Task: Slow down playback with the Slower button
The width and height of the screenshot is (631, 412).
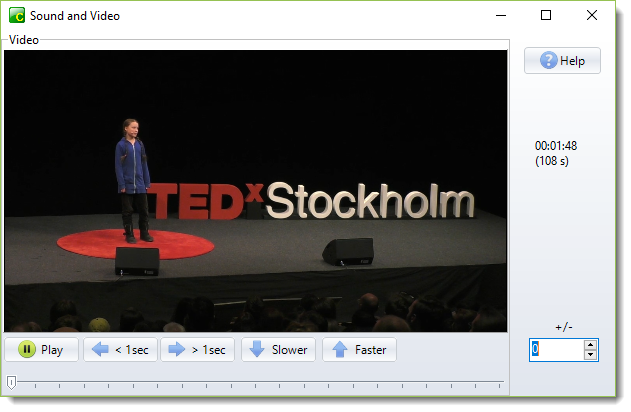Action: (278, 350)
